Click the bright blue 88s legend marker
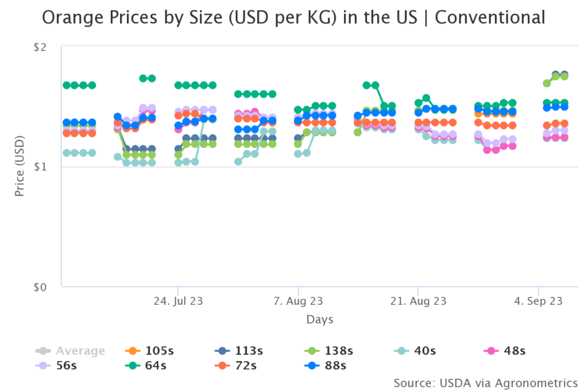This screenshot has width=588, height=392. coord(310,364)
